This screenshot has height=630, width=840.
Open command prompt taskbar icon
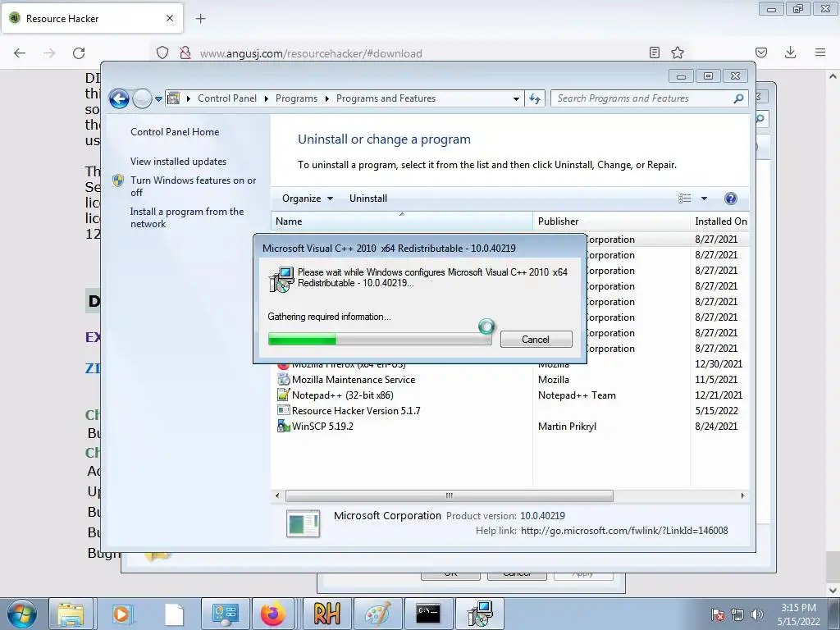point(428,614)
